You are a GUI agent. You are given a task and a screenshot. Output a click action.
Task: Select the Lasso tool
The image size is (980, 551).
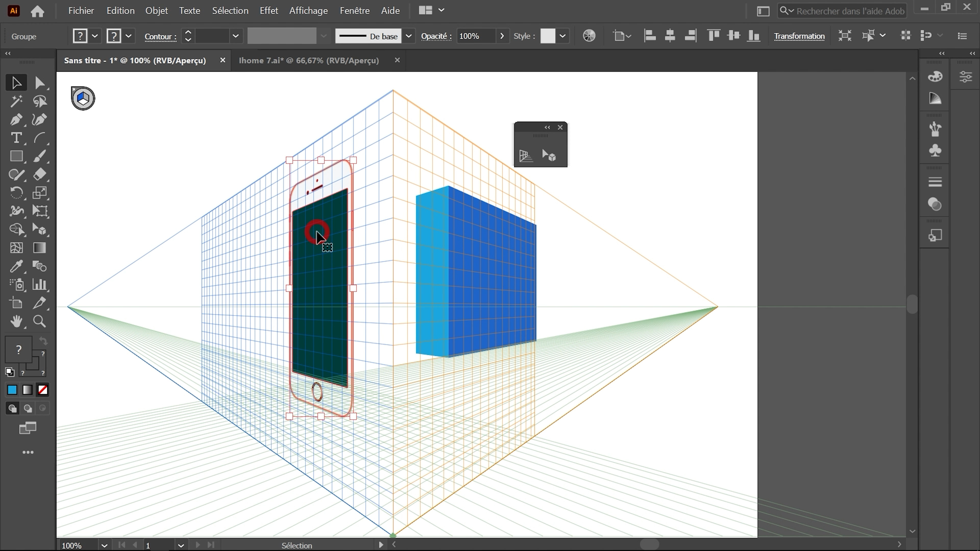pos(40,101)
